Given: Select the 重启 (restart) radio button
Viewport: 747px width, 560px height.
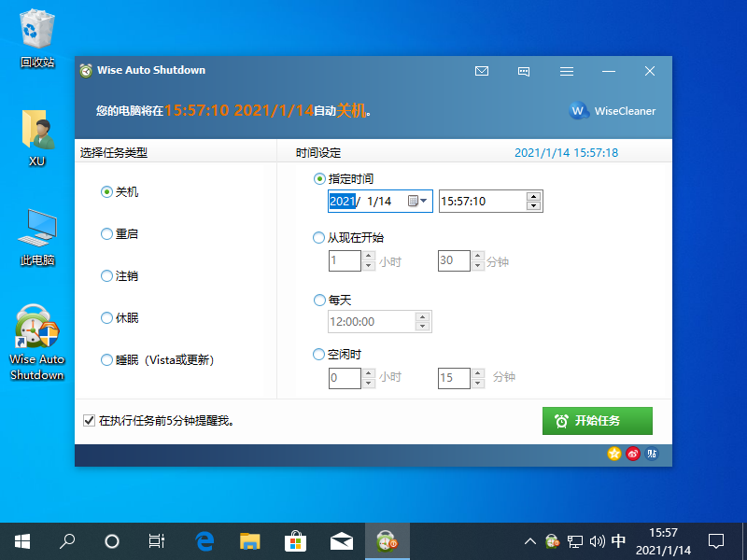Looking at the screenshot, I should [106, 234].
